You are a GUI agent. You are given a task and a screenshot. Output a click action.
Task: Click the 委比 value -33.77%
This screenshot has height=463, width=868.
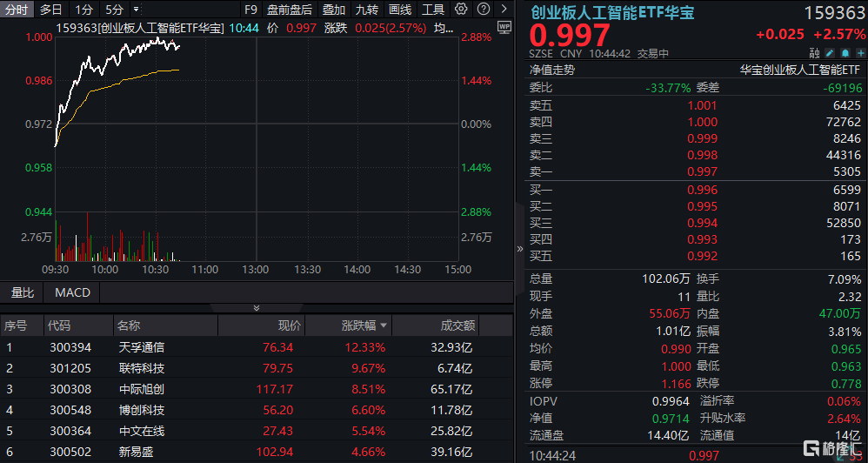[x=668, y=88]
